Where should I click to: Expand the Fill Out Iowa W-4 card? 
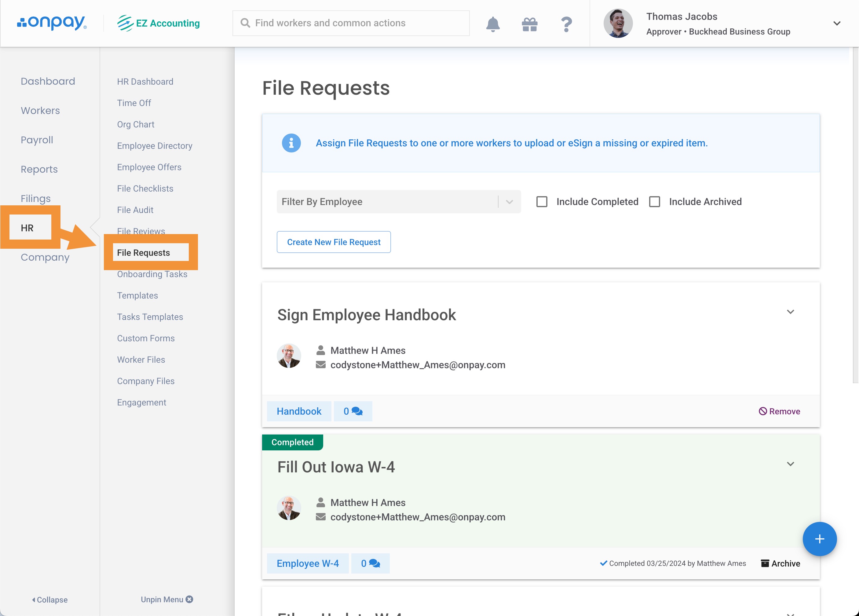tap(790, 464)
